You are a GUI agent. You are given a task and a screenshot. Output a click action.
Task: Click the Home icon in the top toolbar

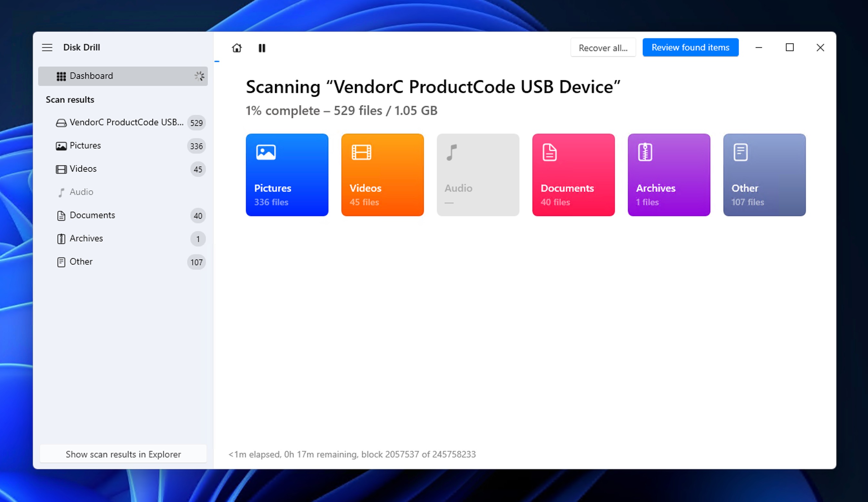(x=237, y=48)
